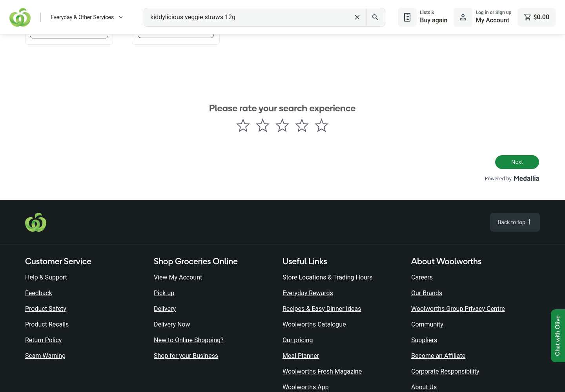Open My Account person icon
The image size is (565, 392).
(463, 17)
